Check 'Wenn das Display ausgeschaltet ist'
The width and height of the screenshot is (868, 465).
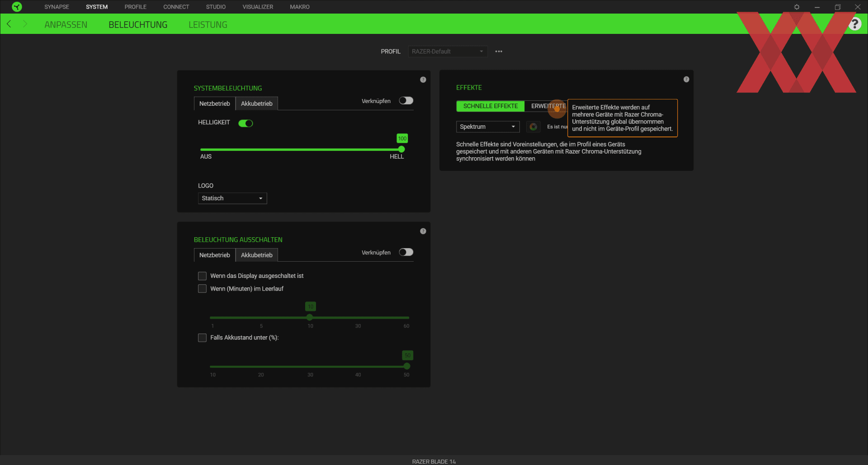click(x=202, y=276)
